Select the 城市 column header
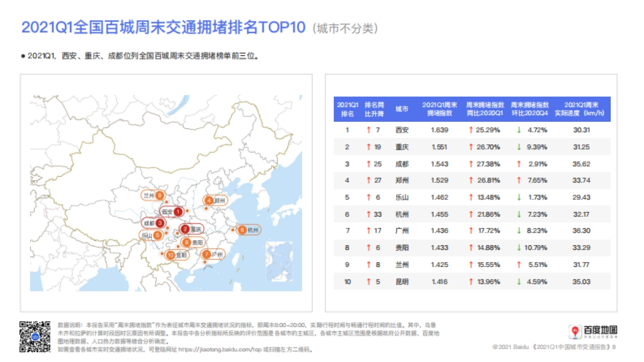The height and width of the screenshot is (362, 644). (401, 109)
